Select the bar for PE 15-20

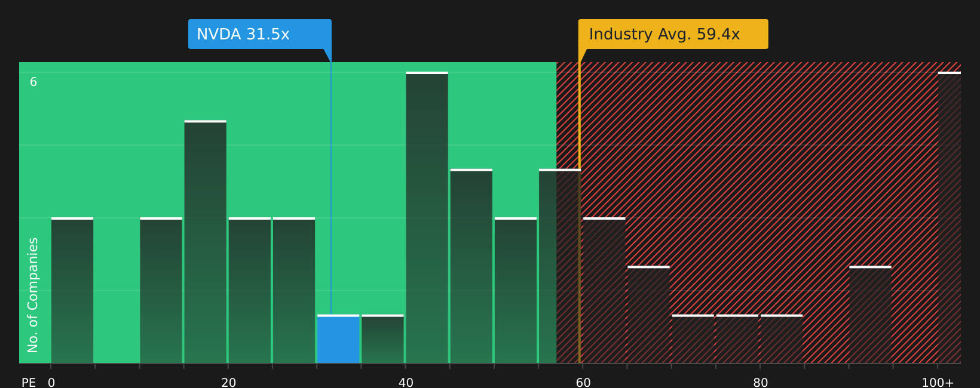pos(205,242)
